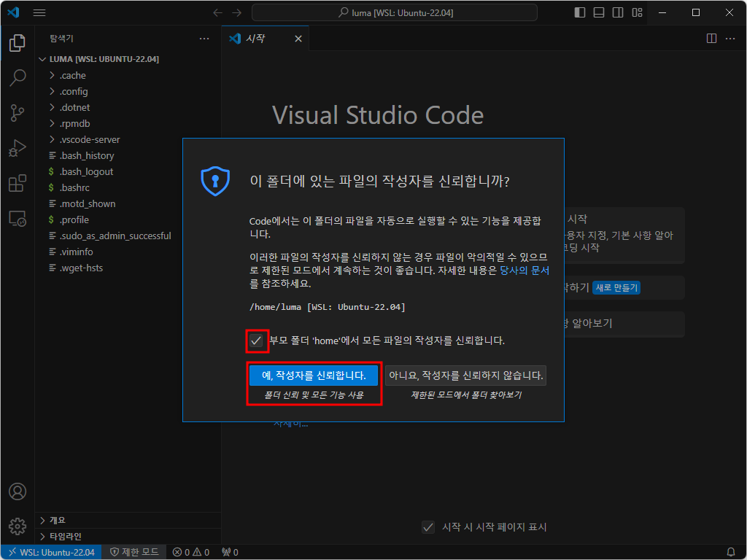747x560 pixels.
Task: Go back with the left arrow
Action: coord(217,13)
